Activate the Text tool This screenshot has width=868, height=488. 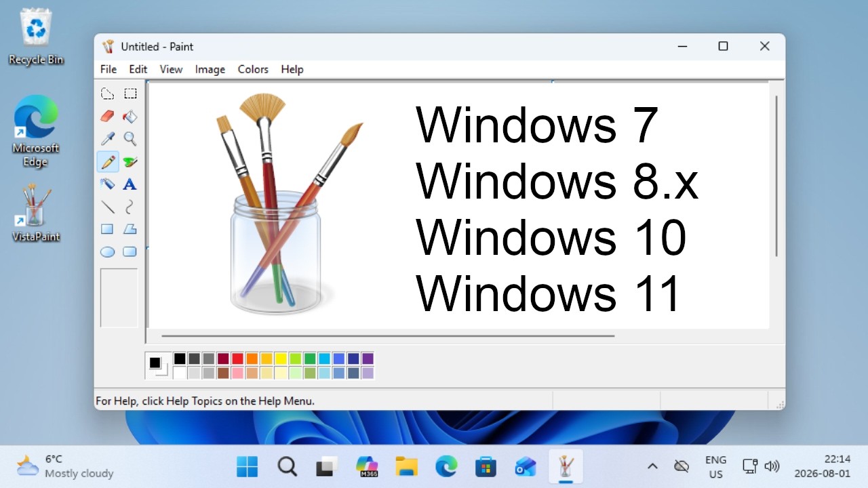(x=130, y=184)
